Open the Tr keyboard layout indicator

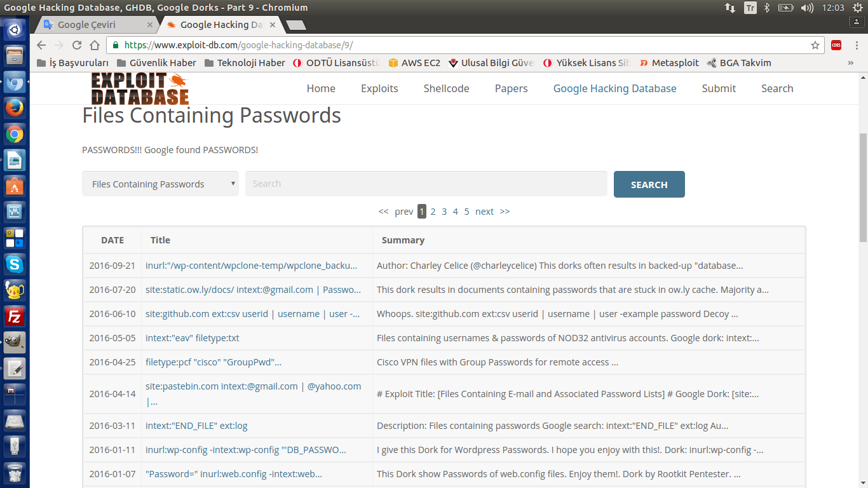click(x=750, y=8)
